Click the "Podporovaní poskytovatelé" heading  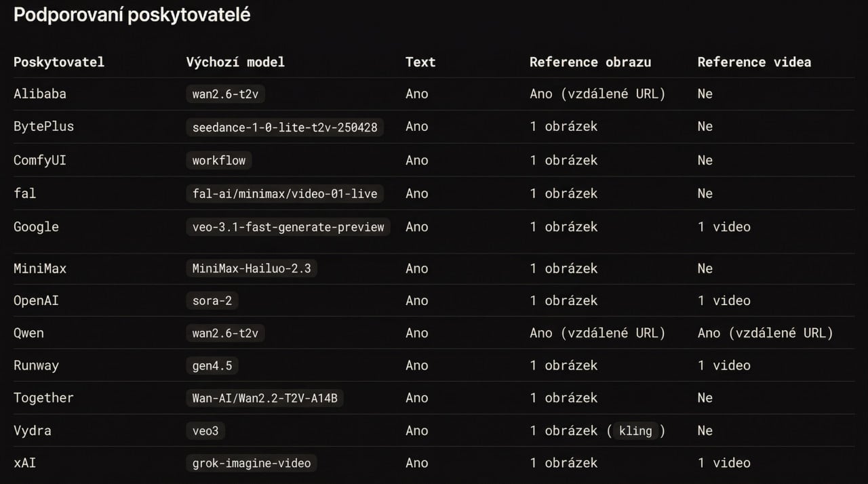pyautogui.click(x=132, y=16)
